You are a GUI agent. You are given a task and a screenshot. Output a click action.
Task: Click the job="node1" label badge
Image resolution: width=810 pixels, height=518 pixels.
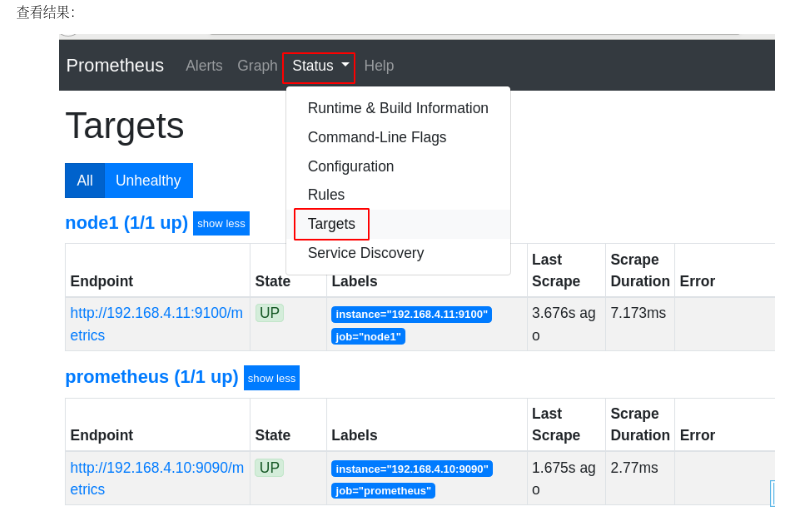coord(368,337)
